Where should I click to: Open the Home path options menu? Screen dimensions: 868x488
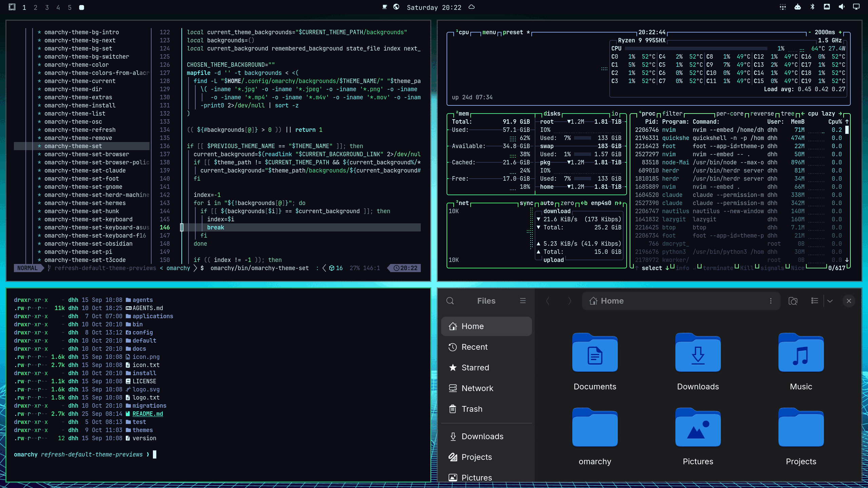(771, 301)
